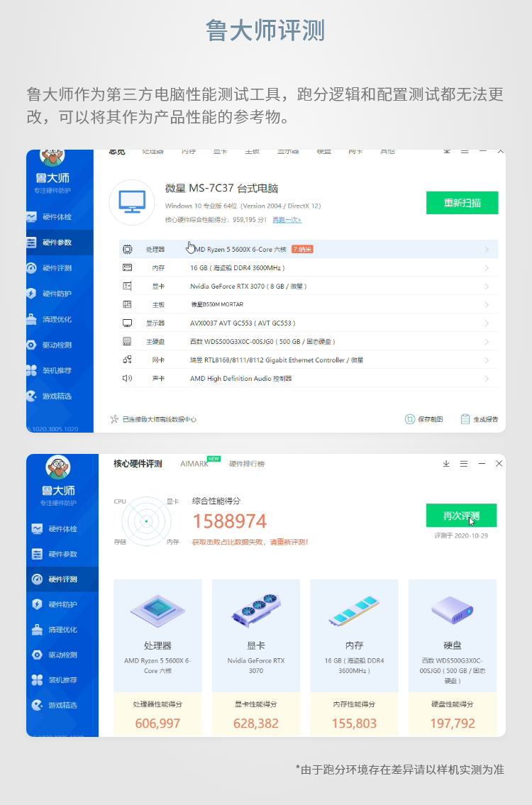Click the processor score 606,997
This screenshot has width=532, height=805.
tap(157, 723)
